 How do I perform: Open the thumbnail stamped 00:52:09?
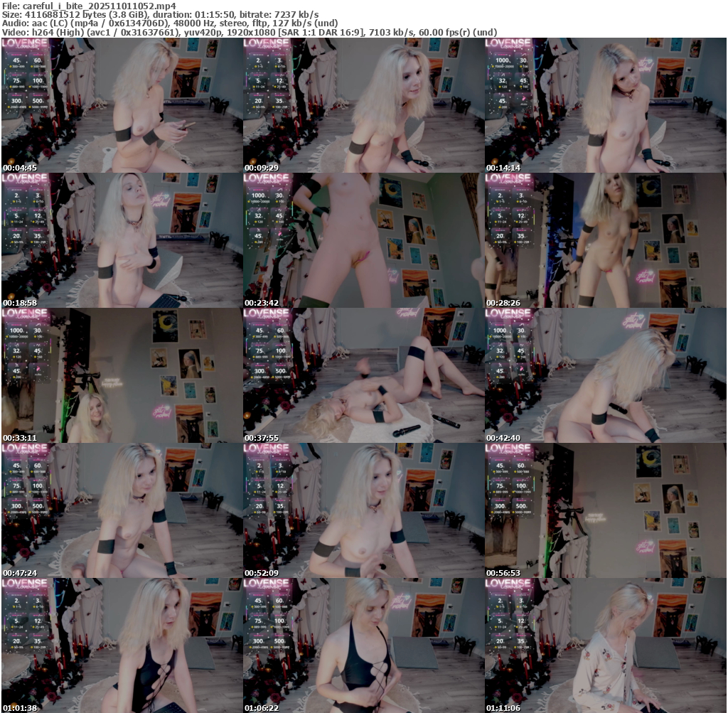pos(363,510)
